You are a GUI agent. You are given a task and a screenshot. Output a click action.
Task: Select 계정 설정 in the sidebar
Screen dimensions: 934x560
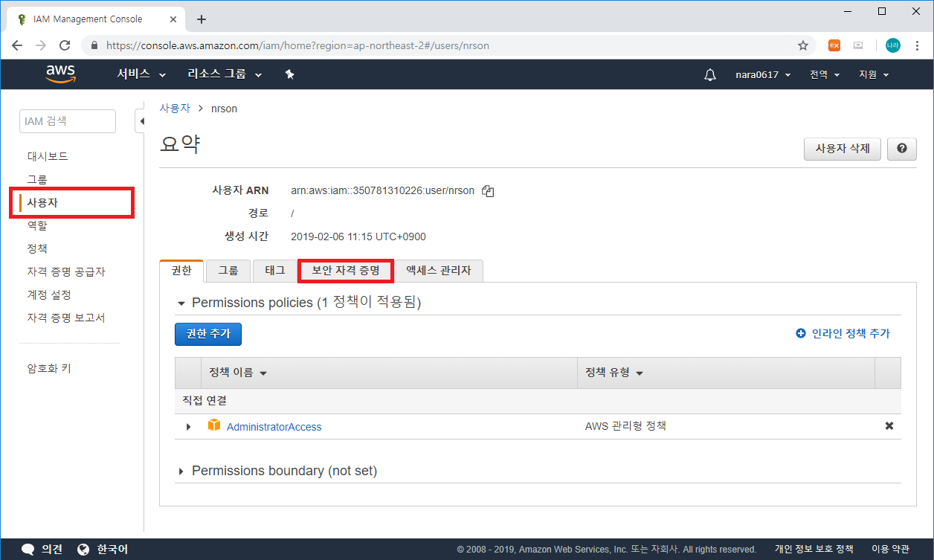click(x=49, y=295)
